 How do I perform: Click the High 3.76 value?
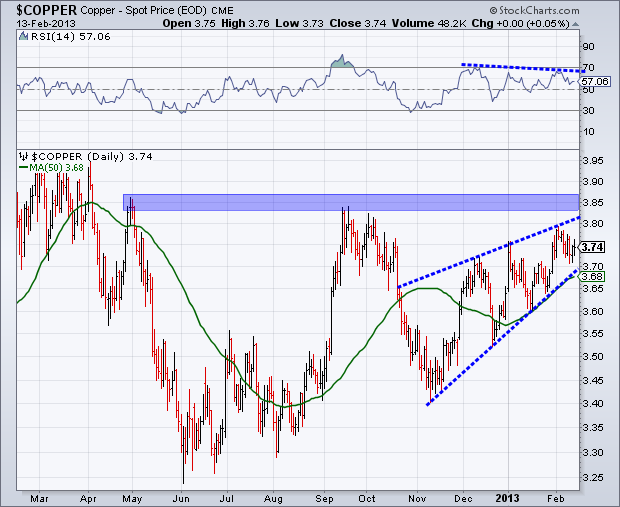[245, 23]
